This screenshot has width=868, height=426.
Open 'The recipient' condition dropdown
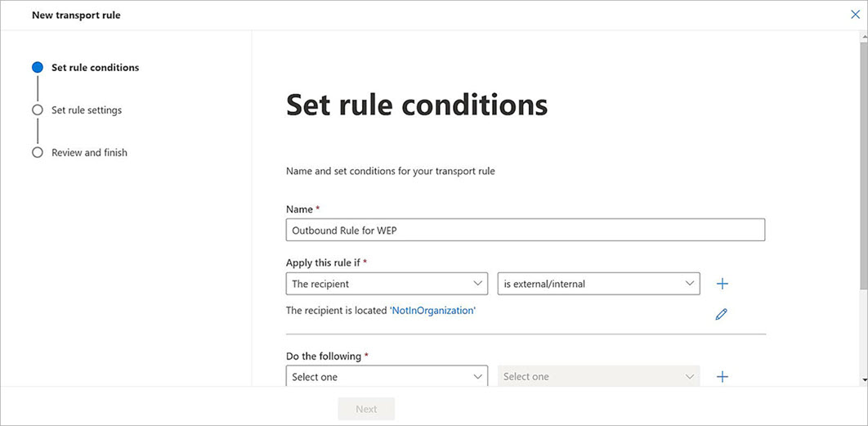[387, 284]
